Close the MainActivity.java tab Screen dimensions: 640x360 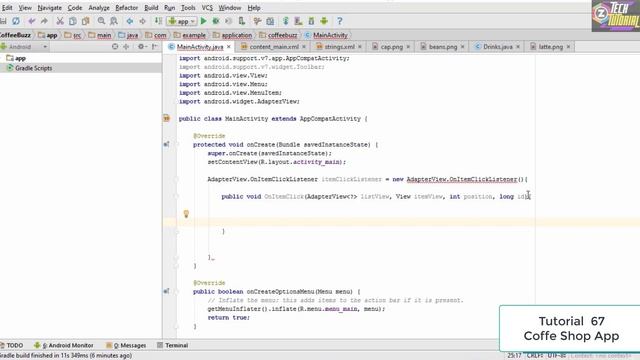click(x=229, y=47)
